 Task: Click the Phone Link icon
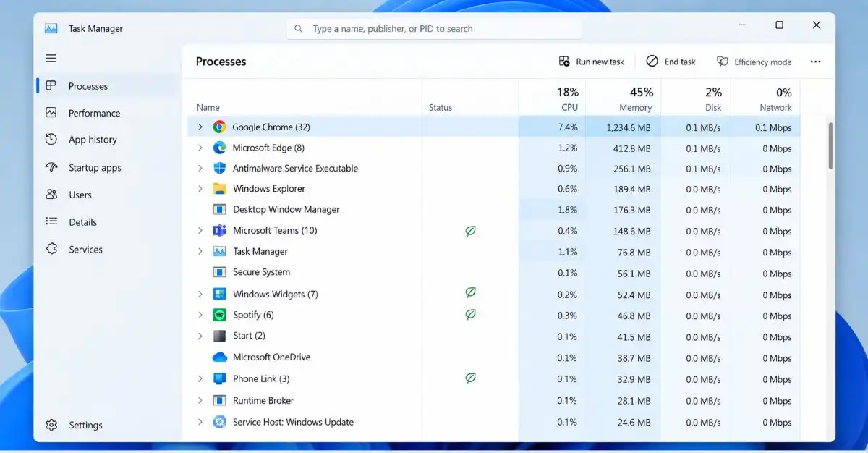tap(219, 378)
